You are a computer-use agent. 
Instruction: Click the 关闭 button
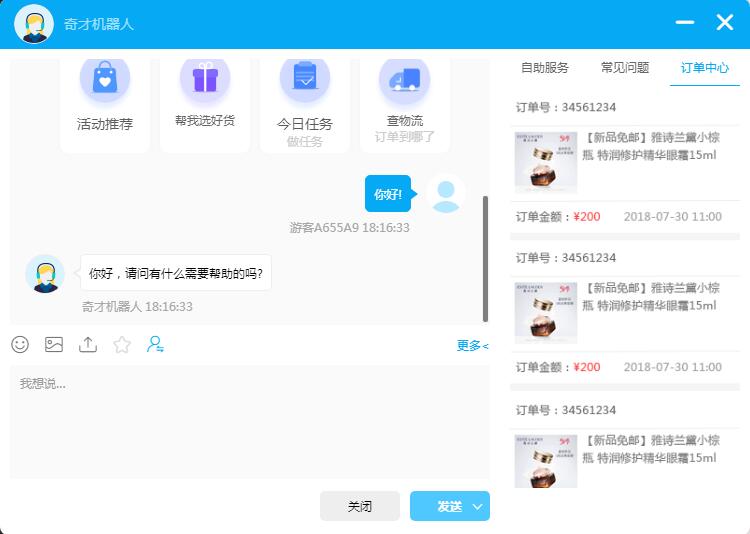(x=360, y=507)
